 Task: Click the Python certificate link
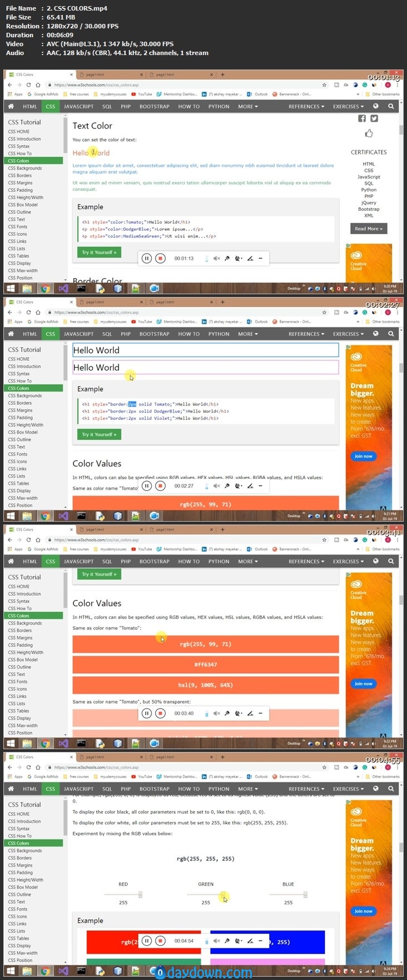click(x=369, y=190)
